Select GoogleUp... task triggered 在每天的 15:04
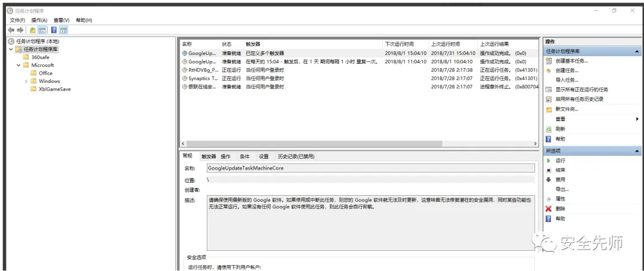 point(359,61)
